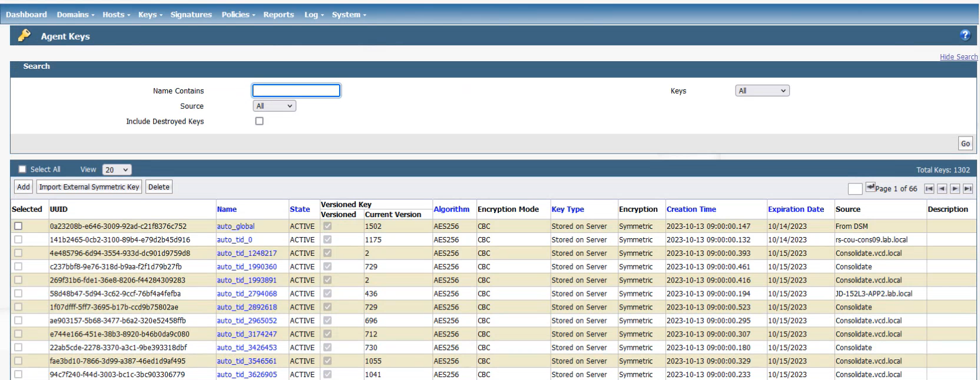Sort by the State column header
The image size is (980, 380).
point(300,209)
